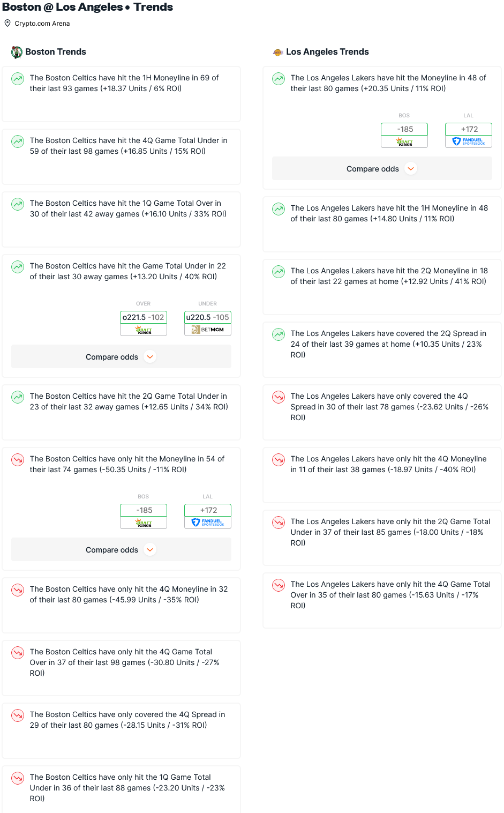This screenshot has height=813, width=504.
Task: Click the green uptrend icon beside Celtics 1H Moneyline trend
Action: [18, 79]
